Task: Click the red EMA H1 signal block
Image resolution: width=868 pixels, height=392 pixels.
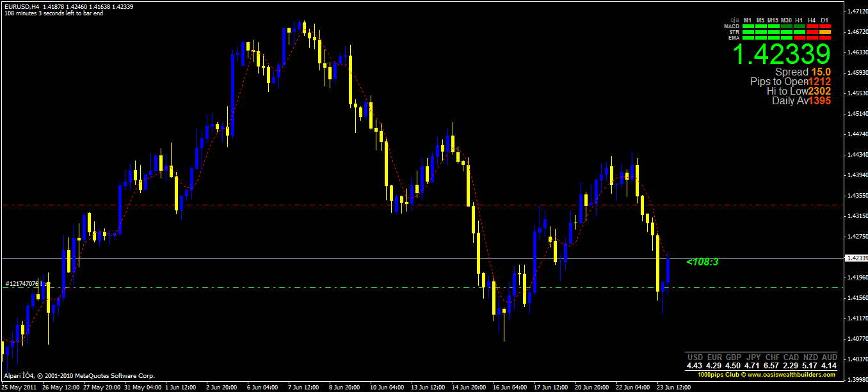Action: pos(800,38)
